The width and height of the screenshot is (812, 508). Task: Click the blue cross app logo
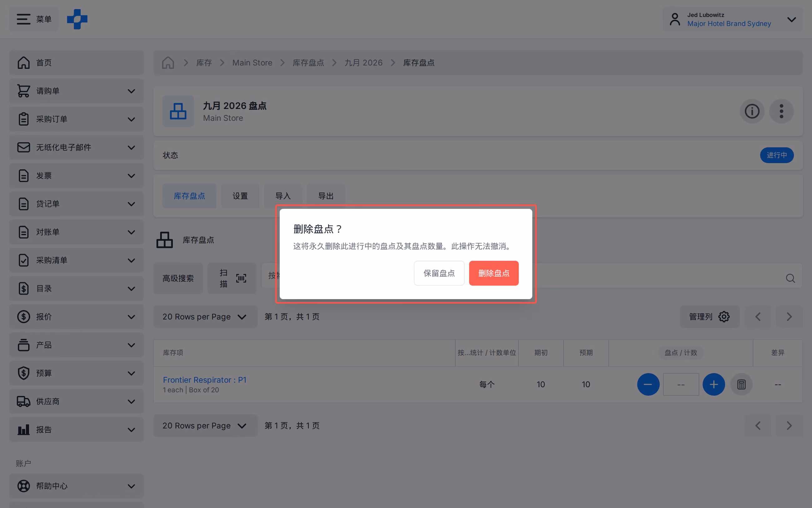click(x=77, y=19)
